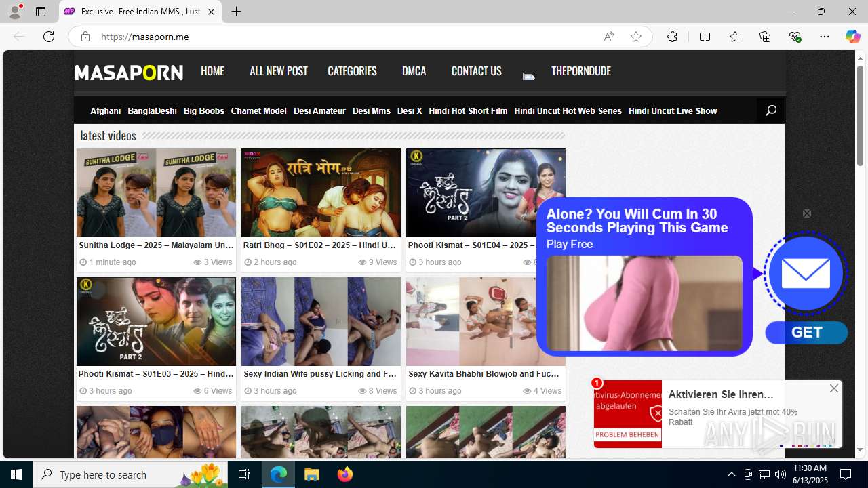This screenshot has width=868, height=488.
Task: Click the GET button on the ad
Action: [x=806, y=333]
